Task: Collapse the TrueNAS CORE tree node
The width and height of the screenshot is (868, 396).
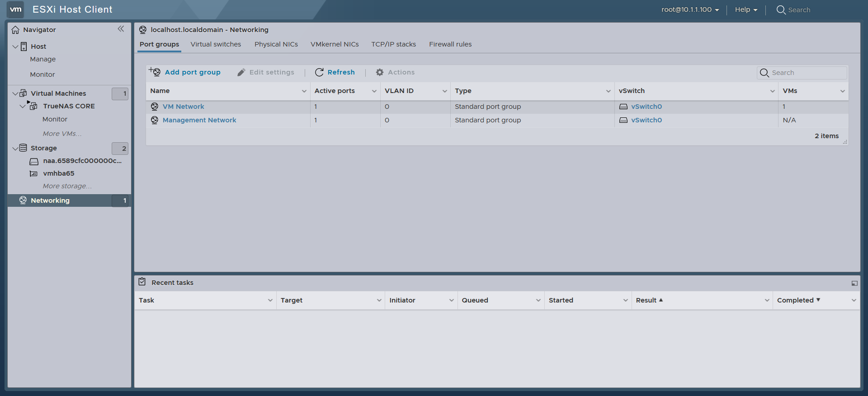Action: coord(23,106)
